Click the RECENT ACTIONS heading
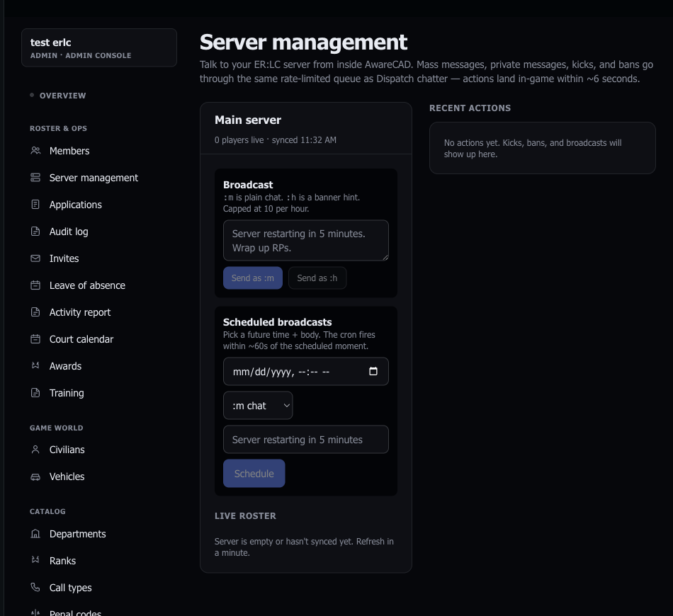The width and height of the screenshot is (673, 616). (x=470, y=108)
